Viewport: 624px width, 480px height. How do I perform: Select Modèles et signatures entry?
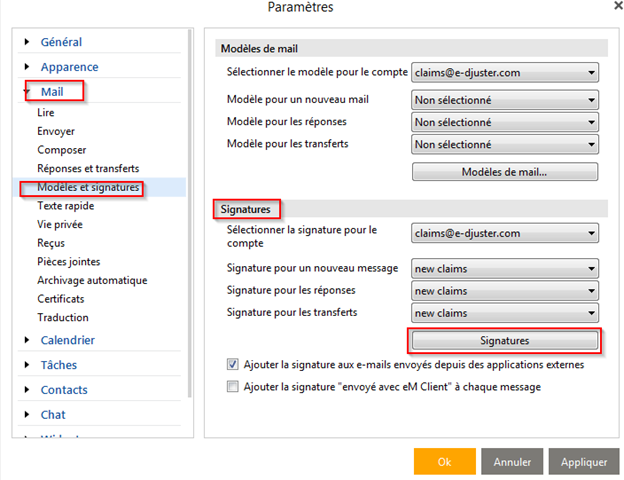tap(88, 187)
